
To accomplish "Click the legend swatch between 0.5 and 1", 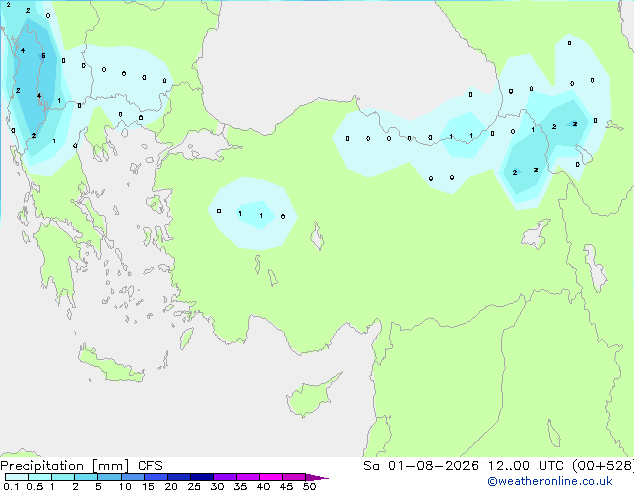I will click(x=40, y=477).
